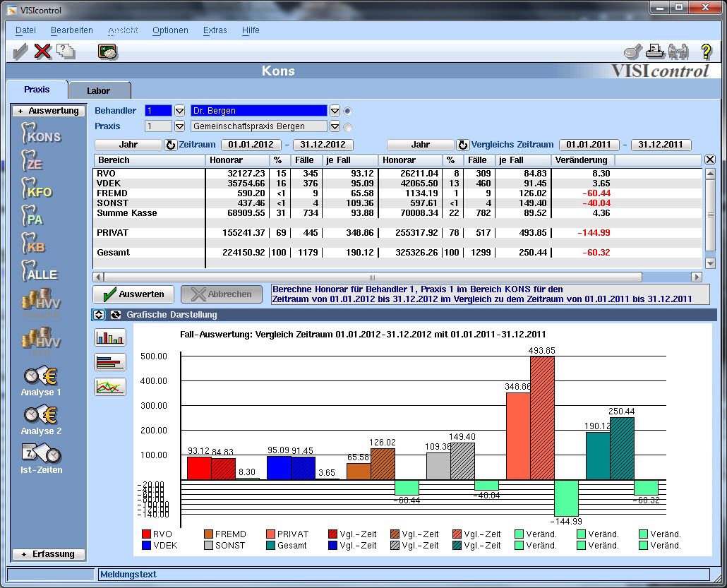Click the Auswerten button
The width and height of the screenshot is (727, 588).
[x=134, y=294]
